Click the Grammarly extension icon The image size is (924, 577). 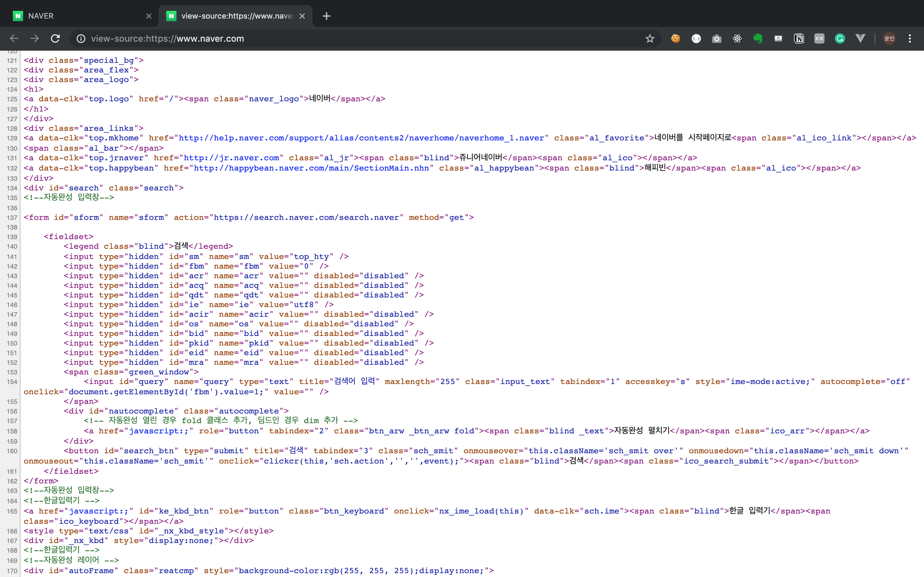[840, 38]
